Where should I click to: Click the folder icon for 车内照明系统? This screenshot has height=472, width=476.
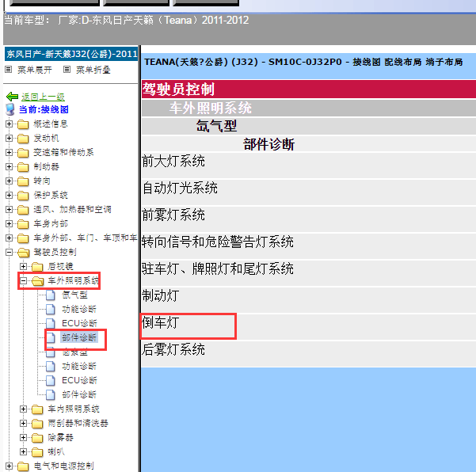(37, 409)
